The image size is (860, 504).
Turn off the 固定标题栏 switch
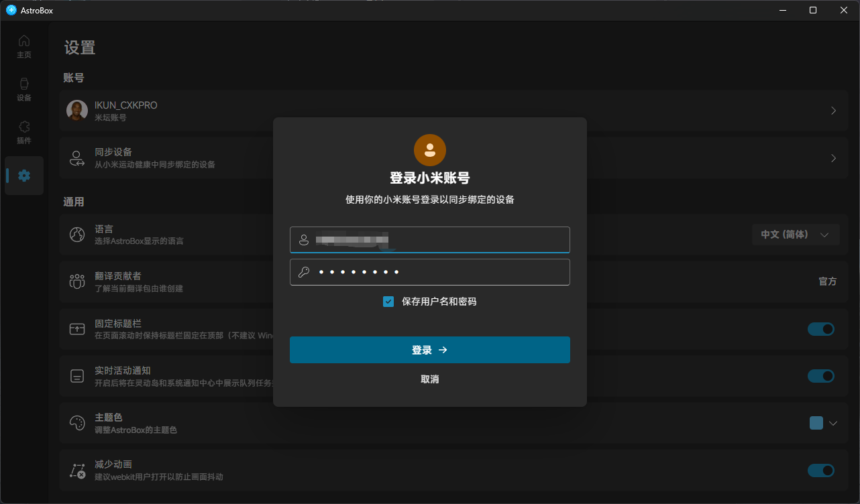coord(821,329)
